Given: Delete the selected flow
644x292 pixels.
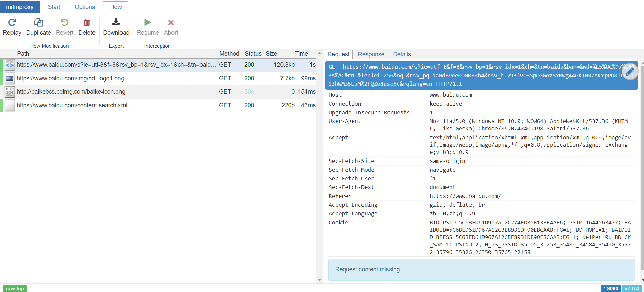Looking at the screenshot, I should tap(87, 27).
